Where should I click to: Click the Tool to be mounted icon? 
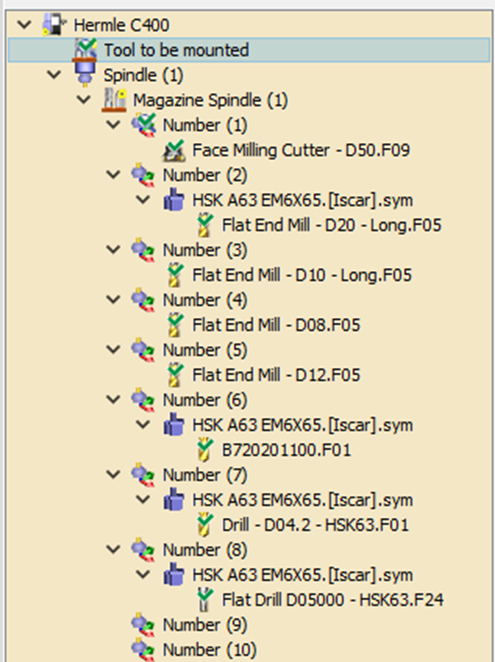pos(85,49)
